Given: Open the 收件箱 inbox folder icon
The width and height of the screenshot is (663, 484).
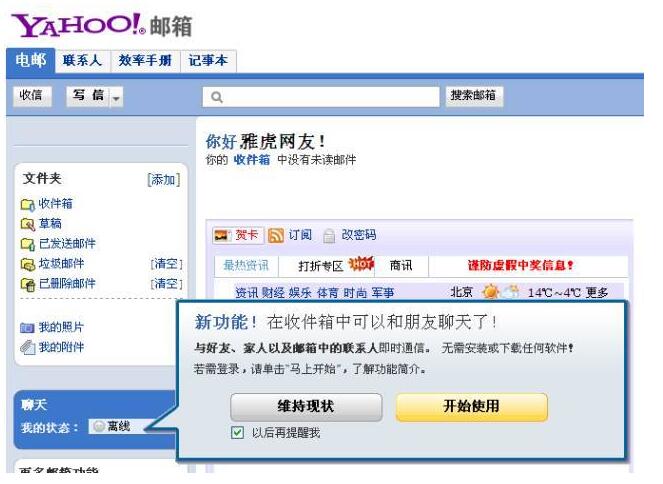Looking at the screenshot, I should pos(27,205).
